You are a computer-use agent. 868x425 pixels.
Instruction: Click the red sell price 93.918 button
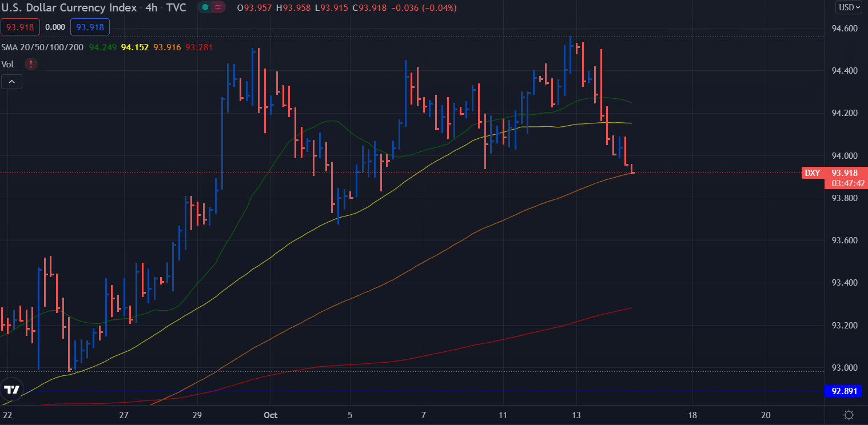19,27
